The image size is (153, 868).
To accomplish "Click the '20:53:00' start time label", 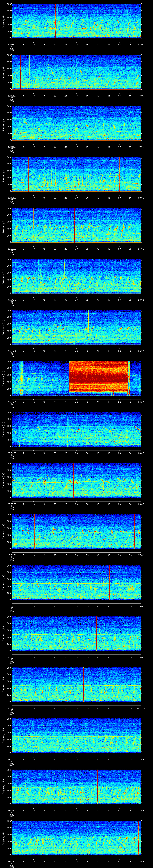I will coord(12,402).
